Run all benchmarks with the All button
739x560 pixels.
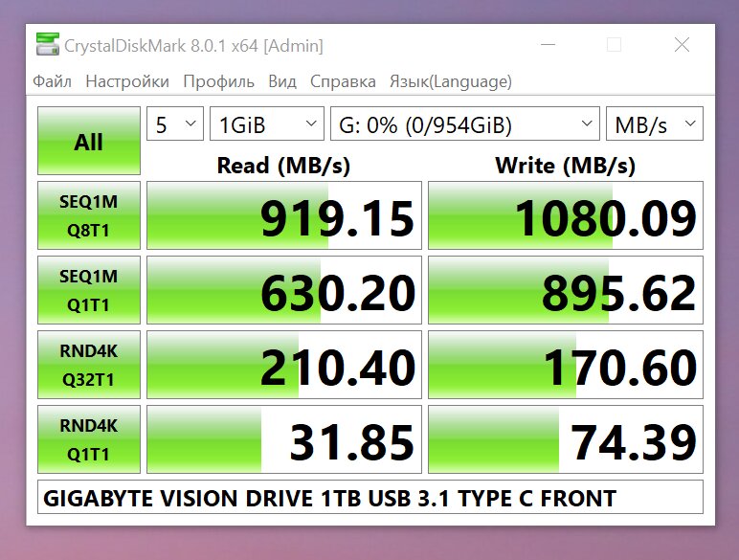tap(89, 141)
